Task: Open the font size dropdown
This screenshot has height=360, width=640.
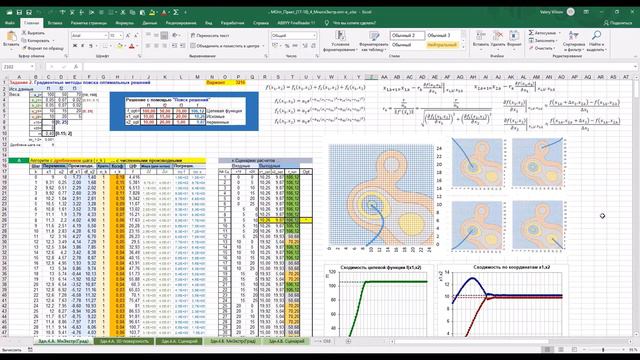Action: tap(121, 36)
